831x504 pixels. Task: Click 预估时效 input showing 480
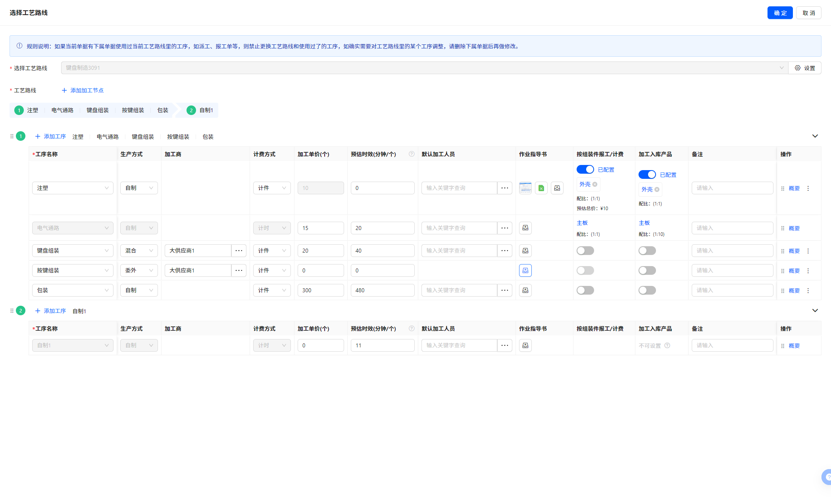point(382,290)
